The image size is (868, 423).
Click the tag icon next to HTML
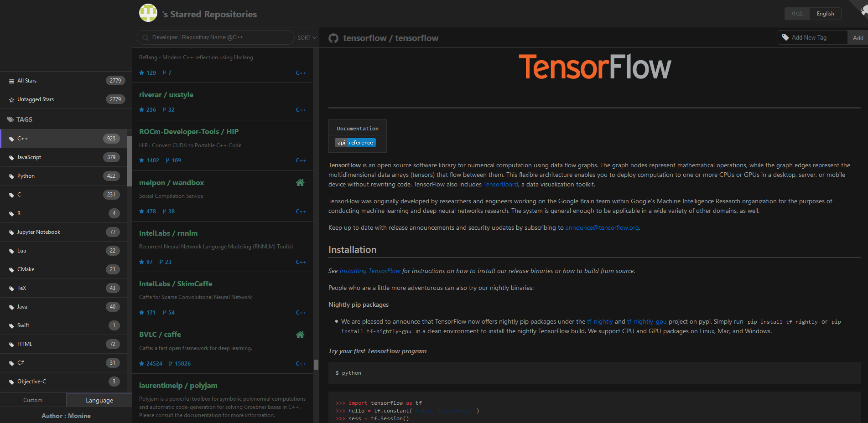11,345
